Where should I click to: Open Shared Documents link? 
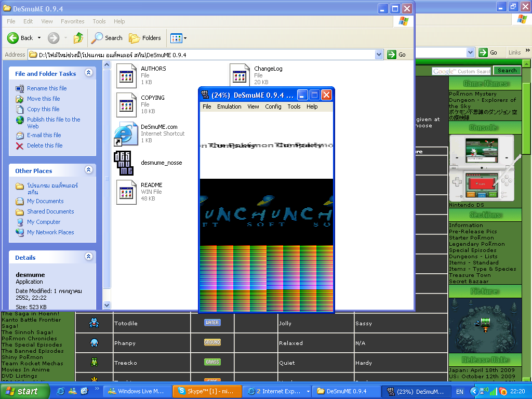50,212
